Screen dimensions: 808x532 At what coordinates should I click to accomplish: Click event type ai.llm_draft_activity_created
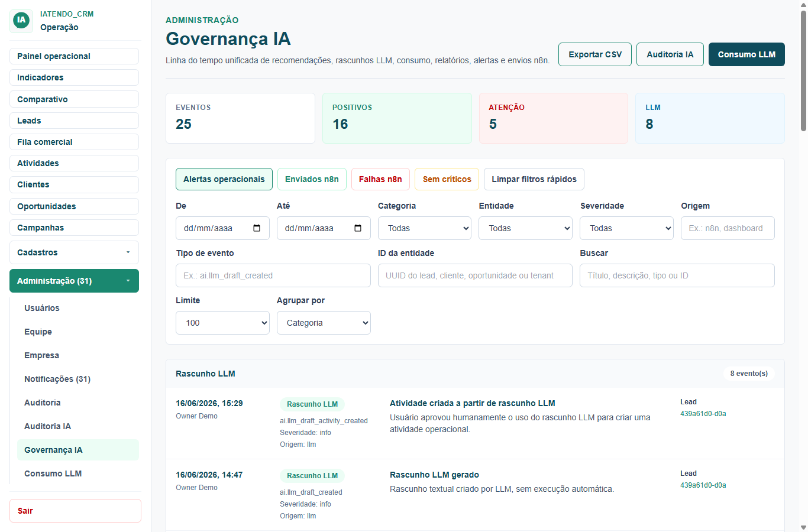[324, 421]
